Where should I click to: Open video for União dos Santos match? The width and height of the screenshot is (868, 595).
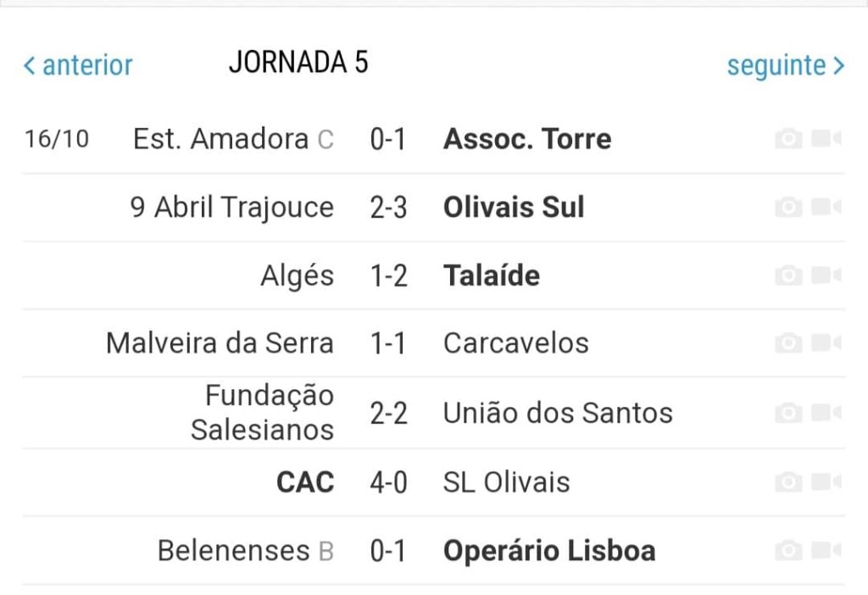click(826, 413)
